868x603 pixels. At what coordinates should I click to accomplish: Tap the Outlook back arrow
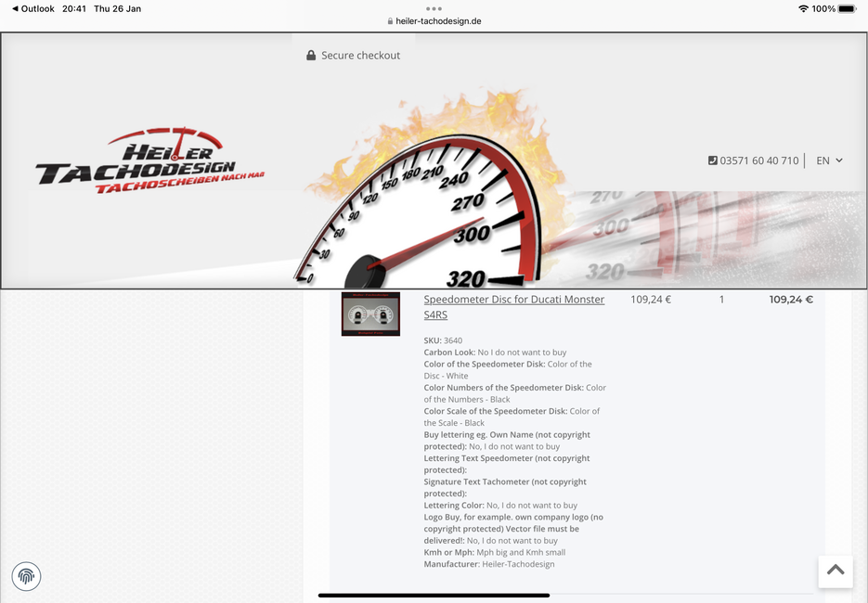(x=15, y=9)
